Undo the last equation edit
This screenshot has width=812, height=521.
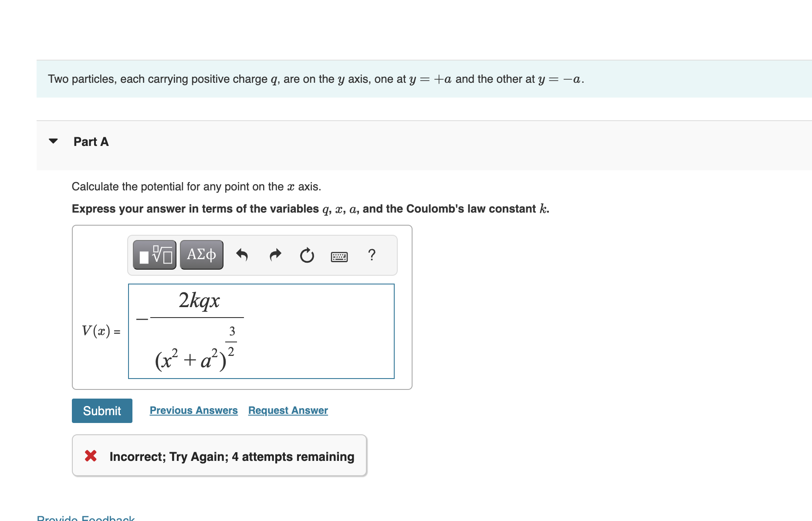click(242, 255)
